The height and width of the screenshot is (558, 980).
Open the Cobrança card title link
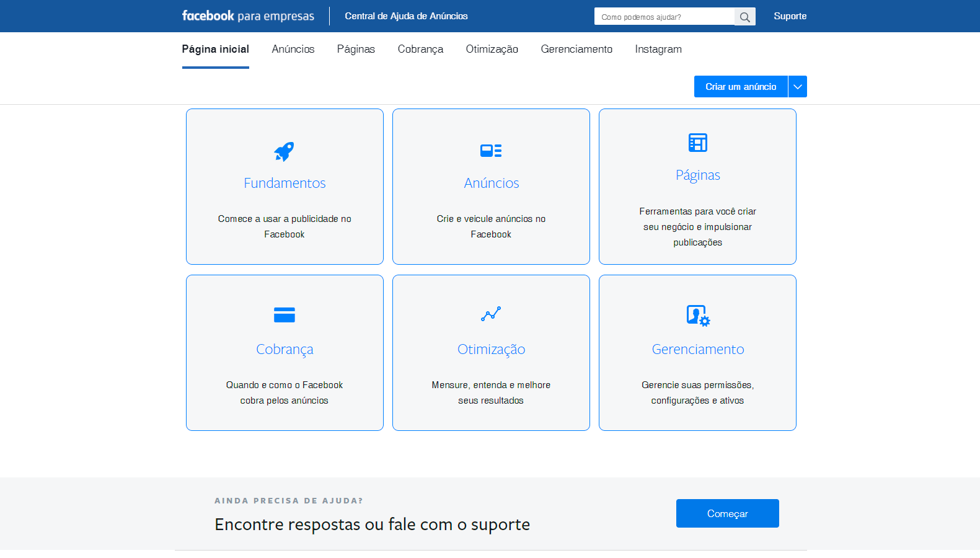(x=285, y=349)
